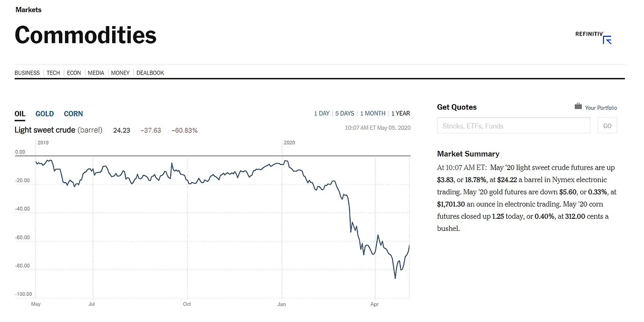Open the MEDIA section
Image resolution: width=644 pixels, height=322 pixels.
(96, 72)
